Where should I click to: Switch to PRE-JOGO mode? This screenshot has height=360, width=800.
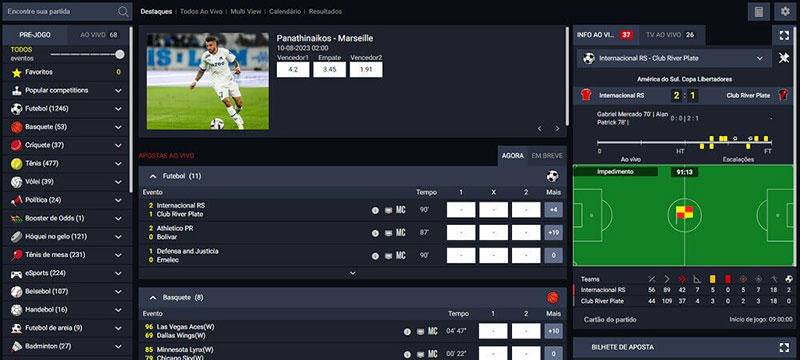point(34,35)
